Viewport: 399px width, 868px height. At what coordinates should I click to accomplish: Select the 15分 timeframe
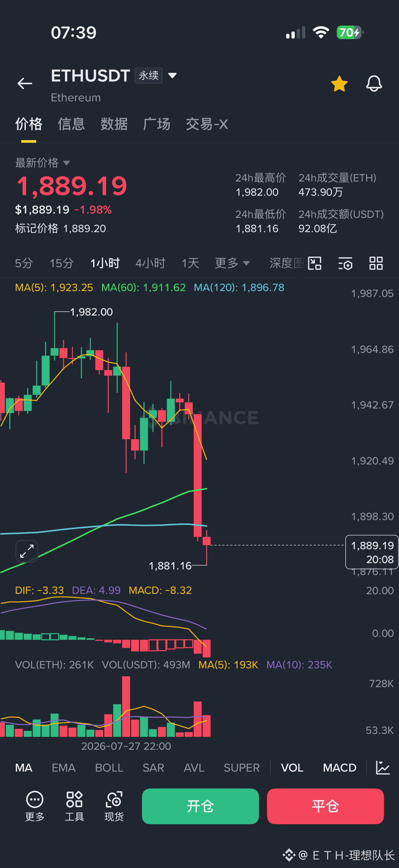click(x=62, y=263)
